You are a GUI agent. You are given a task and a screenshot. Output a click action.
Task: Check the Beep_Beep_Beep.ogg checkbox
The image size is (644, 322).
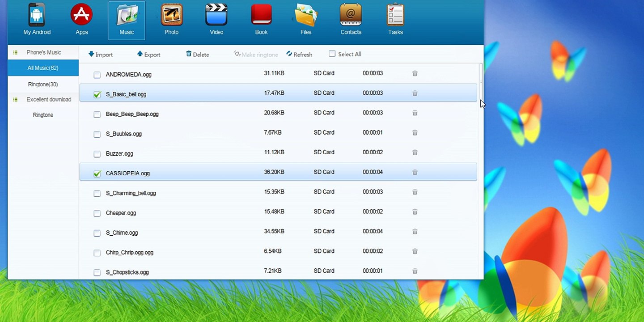(x=97, y=114)
